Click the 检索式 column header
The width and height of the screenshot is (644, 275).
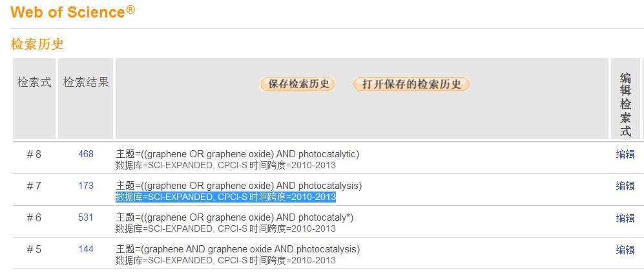point(34,83)
